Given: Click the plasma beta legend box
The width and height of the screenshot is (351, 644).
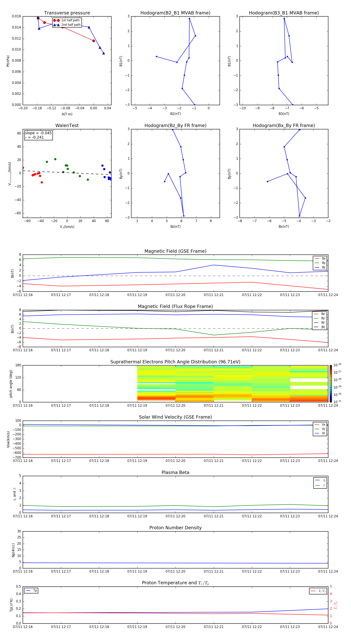Looking at the screenshot, I should (x=320, y=483).
